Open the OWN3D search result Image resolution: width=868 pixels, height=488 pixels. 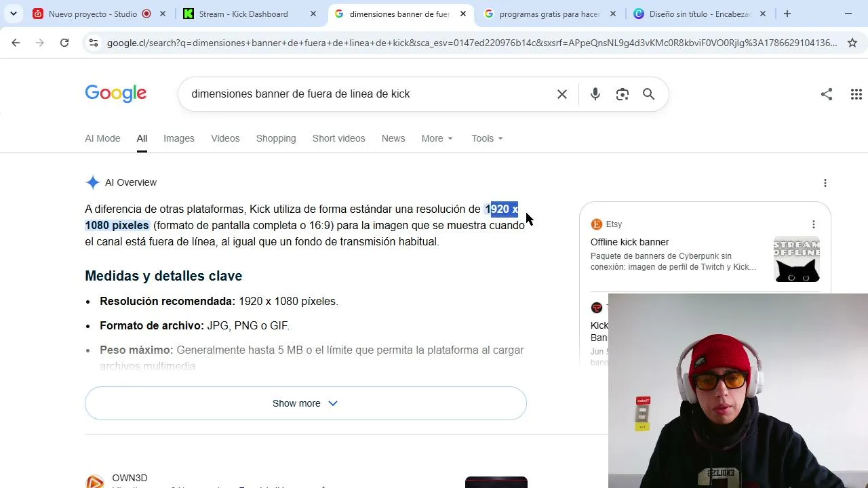[x=130, y=478]
